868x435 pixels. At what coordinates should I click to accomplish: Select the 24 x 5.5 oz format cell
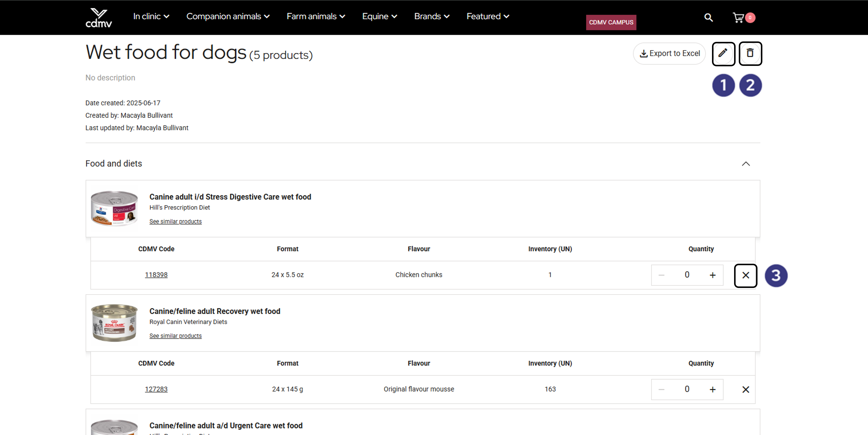click(287, 275)
